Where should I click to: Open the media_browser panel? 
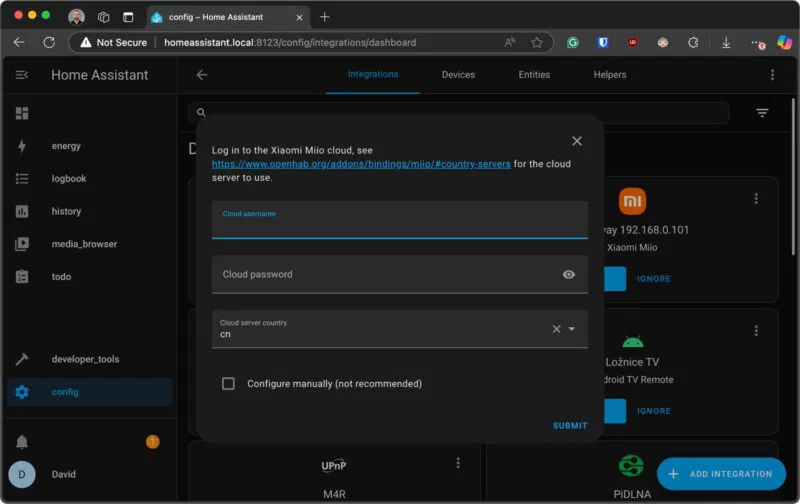coord(84,244)
